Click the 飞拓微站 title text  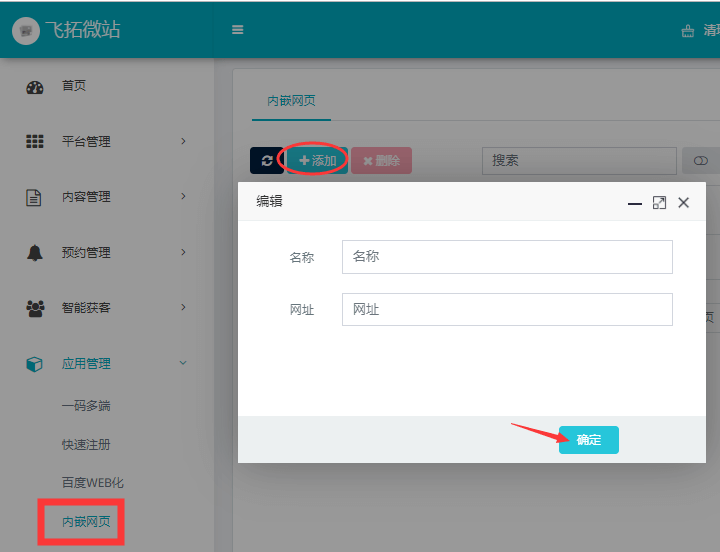pos(83,30)
